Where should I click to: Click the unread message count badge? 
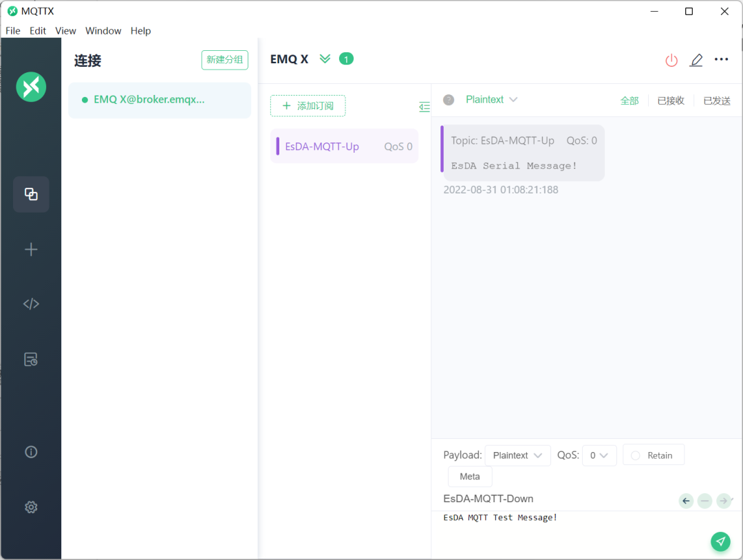(x=346, y=58)
